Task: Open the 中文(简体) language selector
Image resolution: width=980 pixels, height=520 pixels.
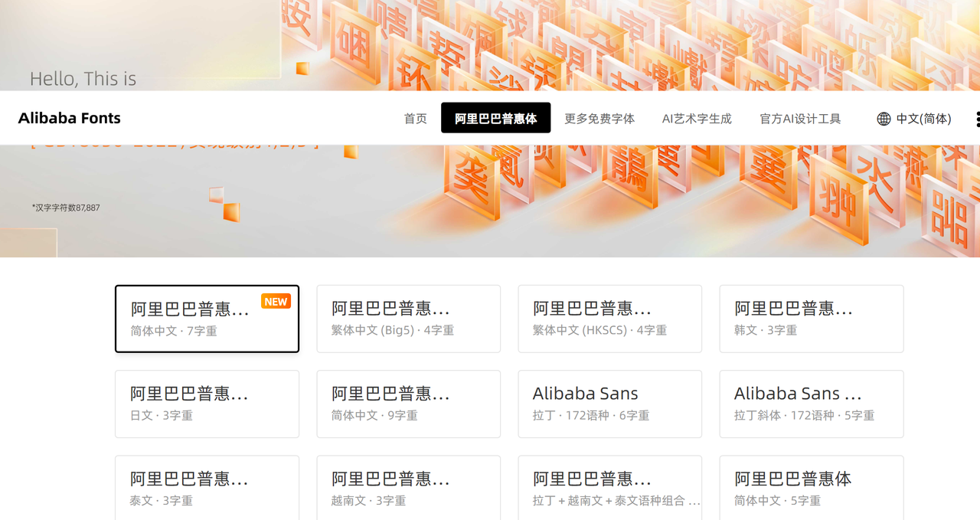Action: (914, 119)
